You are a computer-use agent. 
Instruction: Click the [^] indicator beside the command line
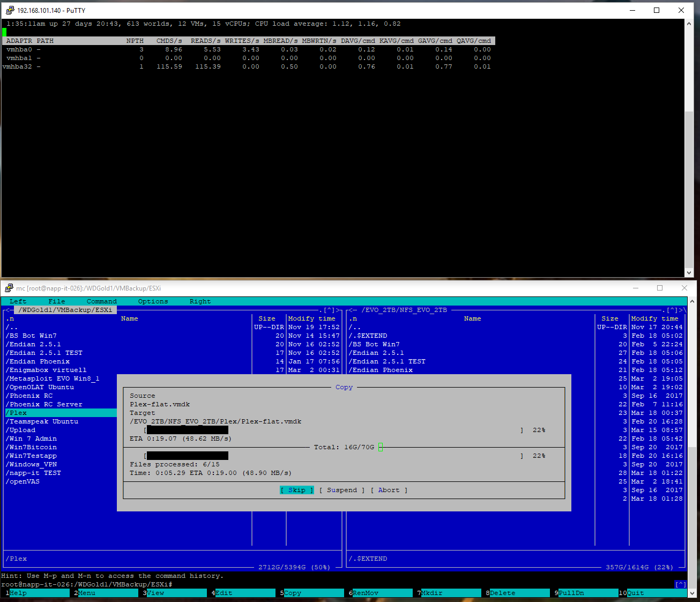coord(680,584)
